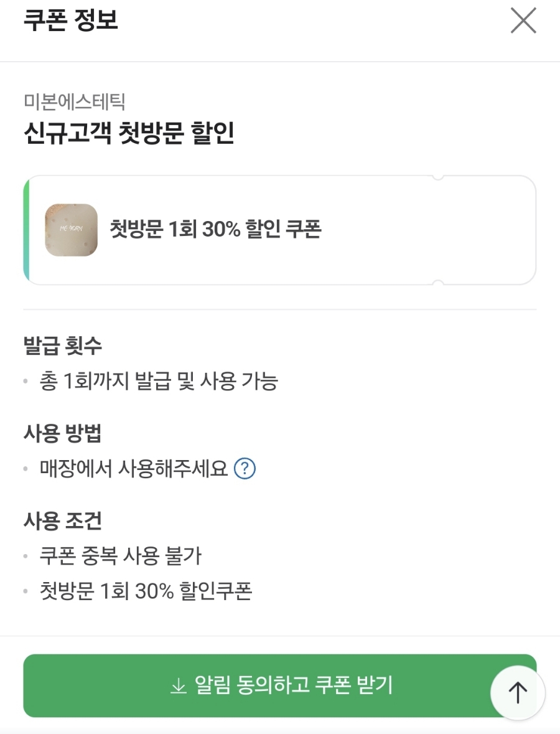Screen dimensions: 560x734
Task: Click the 쿠폰 정보 title
Action: [71, 21]
